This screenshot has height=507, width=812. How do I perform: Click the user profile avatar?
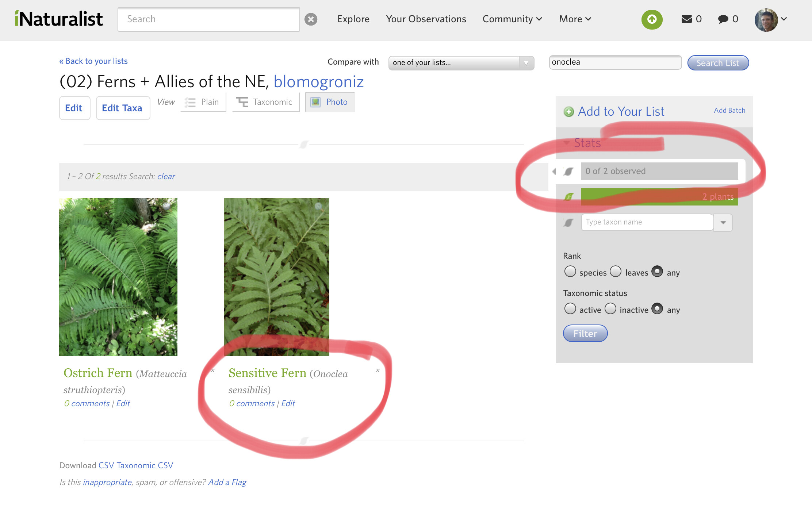pos(766,20)
